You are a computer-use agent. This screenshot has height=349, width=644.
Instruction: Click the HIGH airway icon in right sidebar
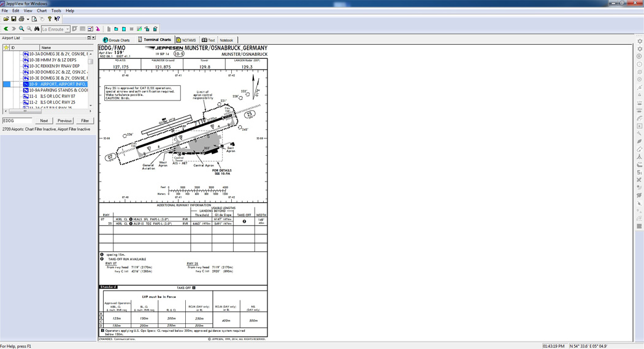640,111
